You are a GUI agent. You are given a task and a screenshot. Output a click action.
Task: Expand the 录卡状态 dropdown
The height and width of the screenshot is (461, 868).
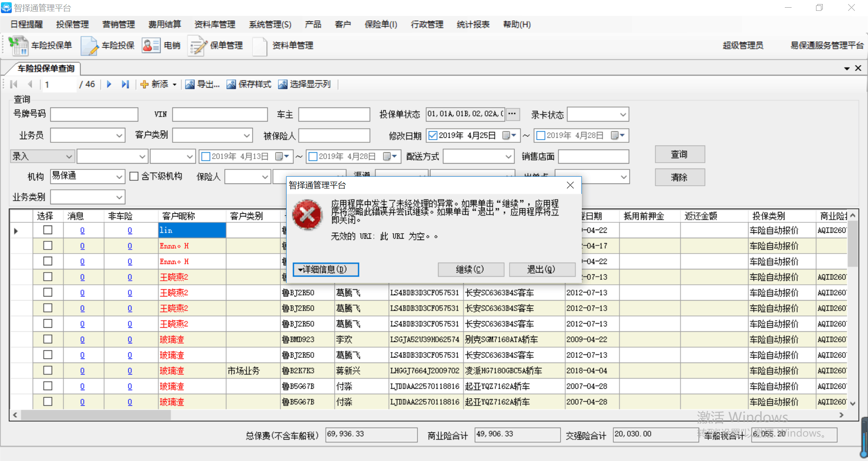(623, 115)
